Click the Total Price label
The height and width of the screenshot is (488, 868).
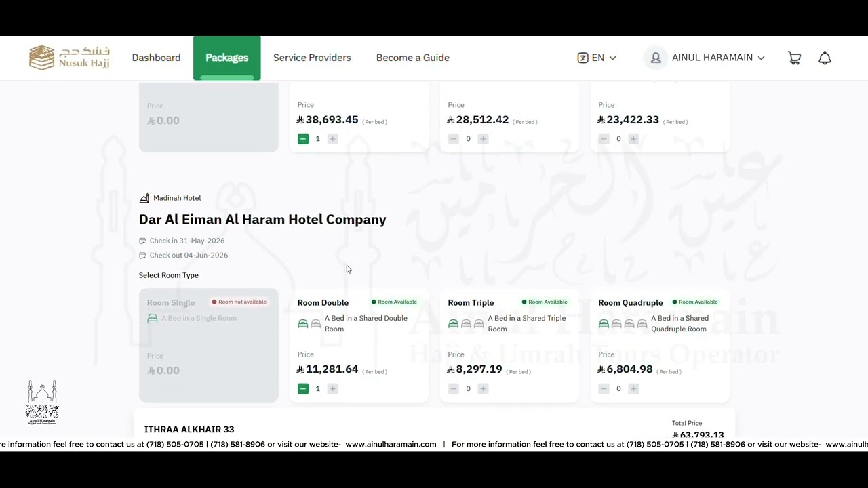[x=687, y=423]
